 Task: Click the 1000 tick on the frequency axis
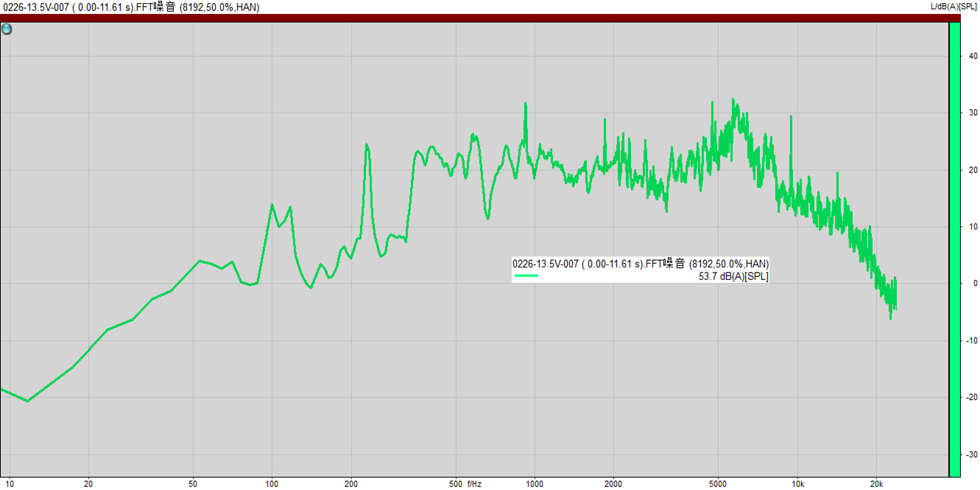(x=535, y=484)
